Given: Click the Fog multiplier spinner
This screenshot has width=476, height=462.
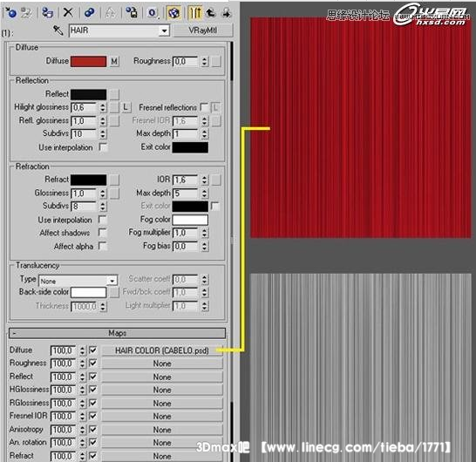Looking at the screenshot, I should (x=205, y=233).
